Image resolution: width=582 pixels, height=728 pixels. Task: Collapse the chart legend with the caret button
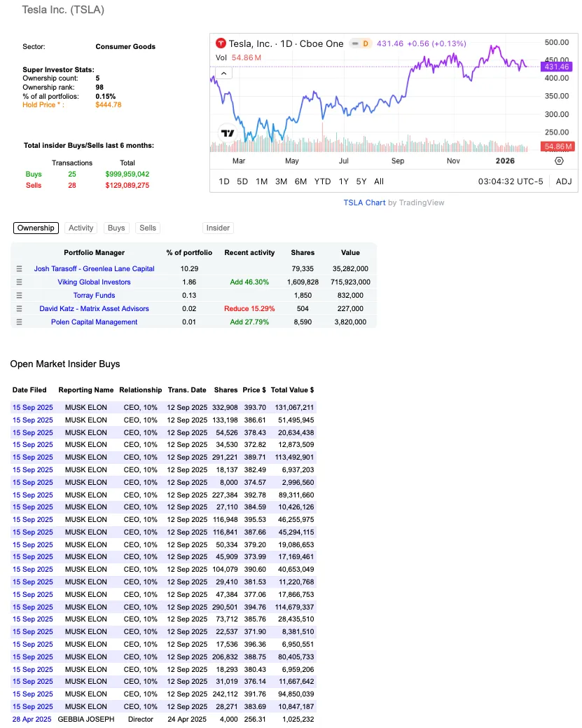(x=223, y=74)
